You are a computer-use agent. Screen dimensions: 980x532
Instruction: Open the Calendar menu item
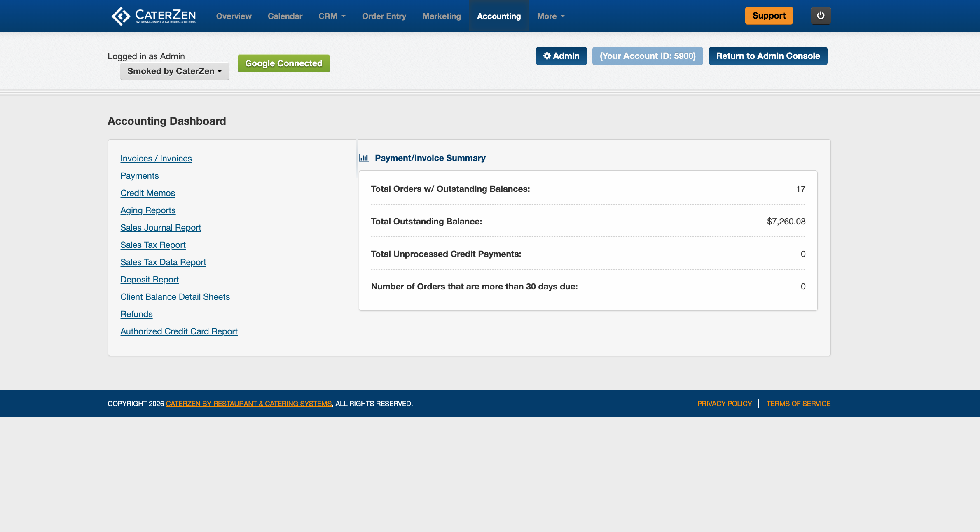point(285,16)
